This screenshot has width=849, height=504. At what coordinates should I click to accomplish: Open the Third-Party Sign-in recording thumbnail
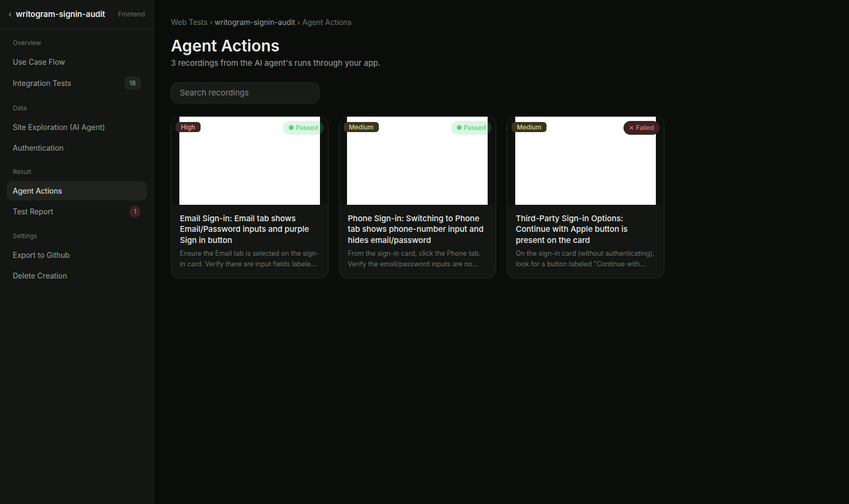(585, 161)
